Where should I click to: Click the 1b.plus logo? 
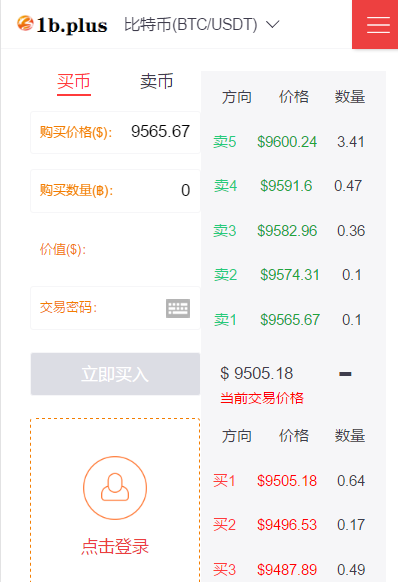(62, 24)
